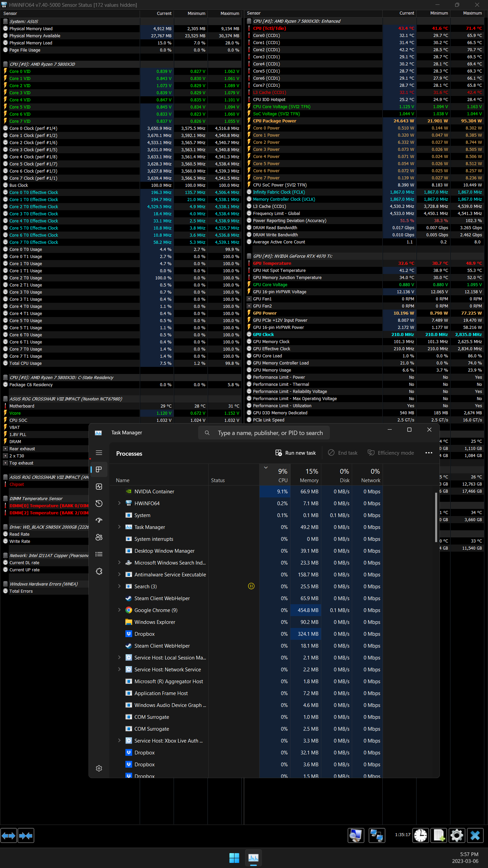The width and height of the screenshot is (488, 868).
Task: Click Windows Start button on taskbar
Action: click(234, 858)
